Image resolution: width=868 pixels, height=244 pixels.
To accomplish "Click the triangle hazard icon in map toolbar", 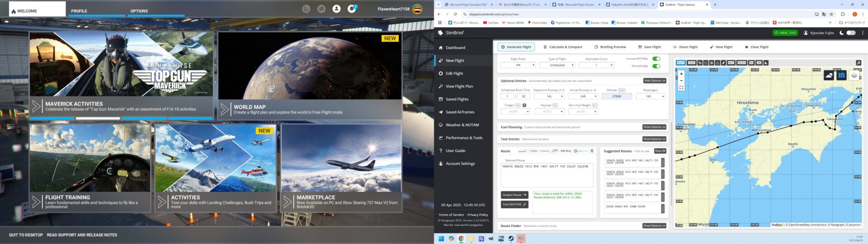I will [x=717, y=63].
